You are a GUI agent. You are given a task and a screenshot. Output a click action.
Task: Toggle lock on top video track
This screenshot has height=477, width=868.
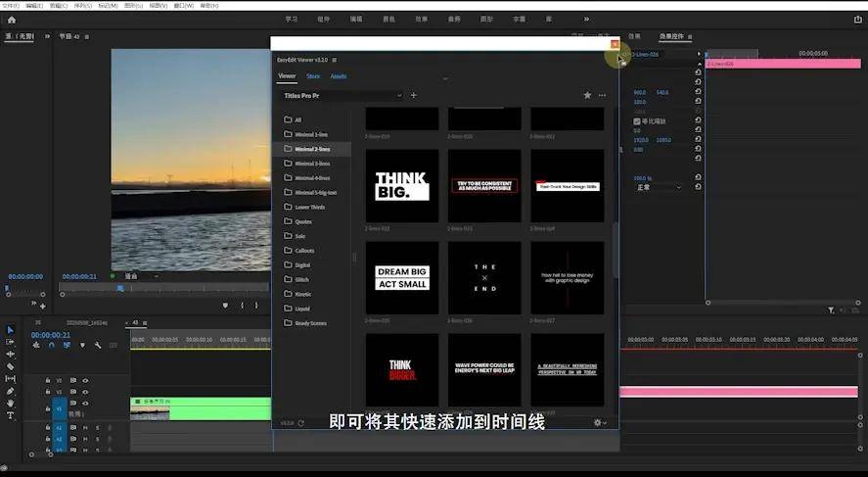click(48, 381)
